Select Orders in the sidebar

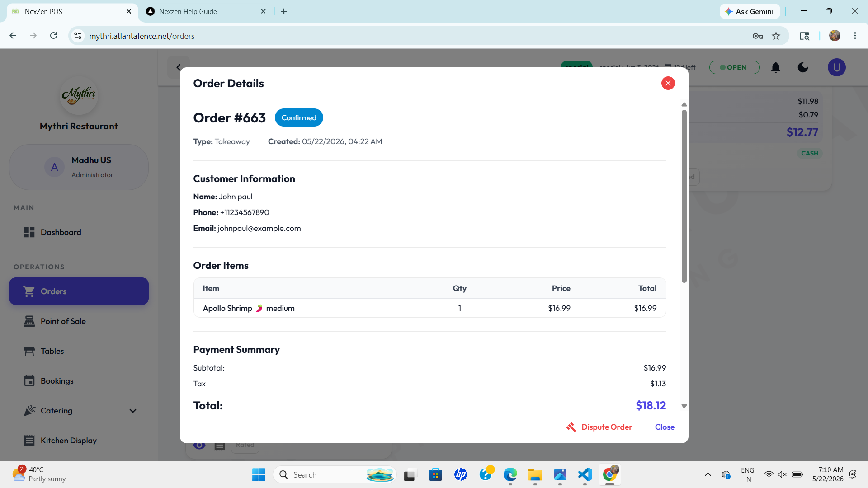click(x=79, y=291)
